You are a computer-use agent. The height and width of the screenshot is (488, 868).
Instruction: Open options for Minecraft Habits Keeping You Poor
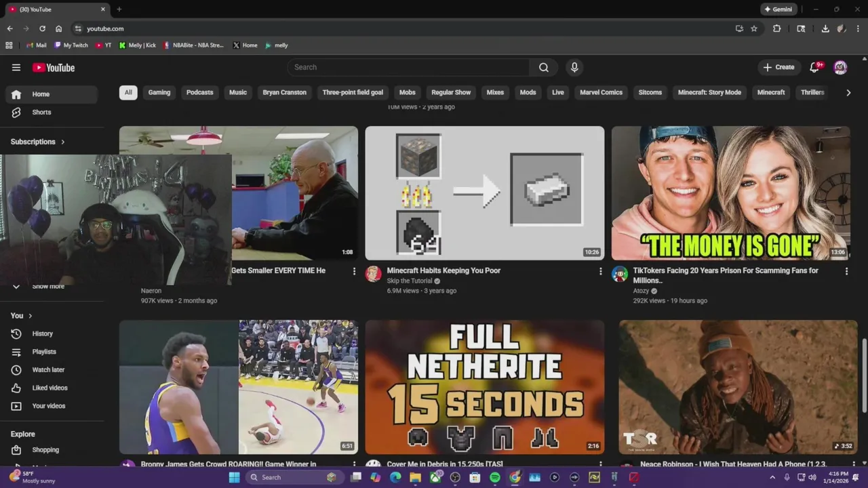[x=600, y=271]
